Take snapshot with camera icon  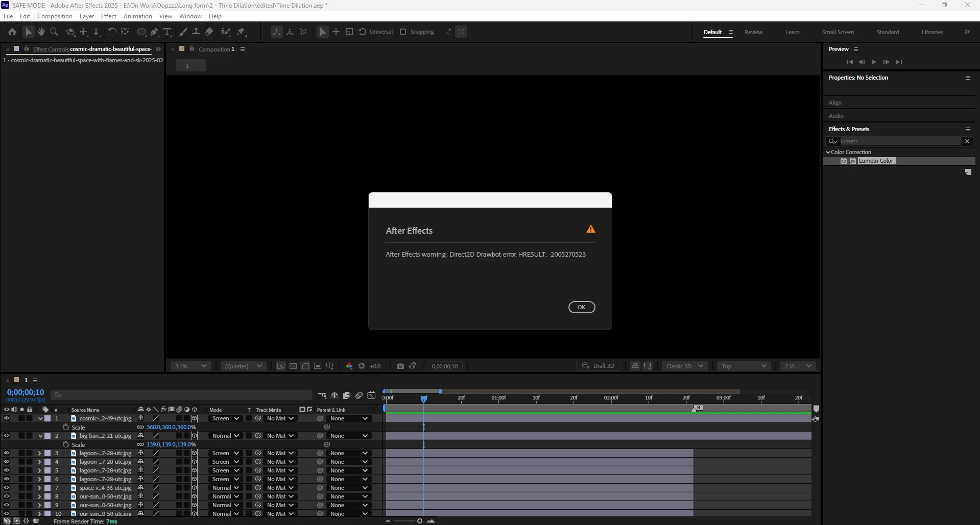[400, 366]
